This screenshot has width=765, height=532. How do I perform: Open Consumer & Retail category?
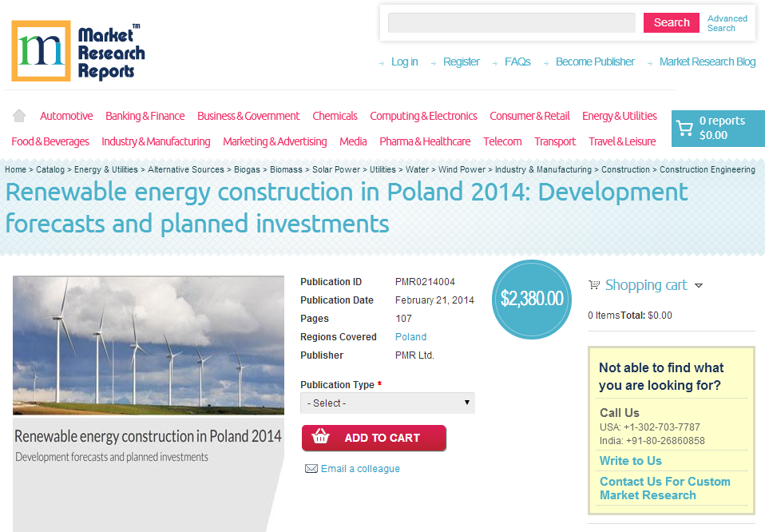(529, 116)
